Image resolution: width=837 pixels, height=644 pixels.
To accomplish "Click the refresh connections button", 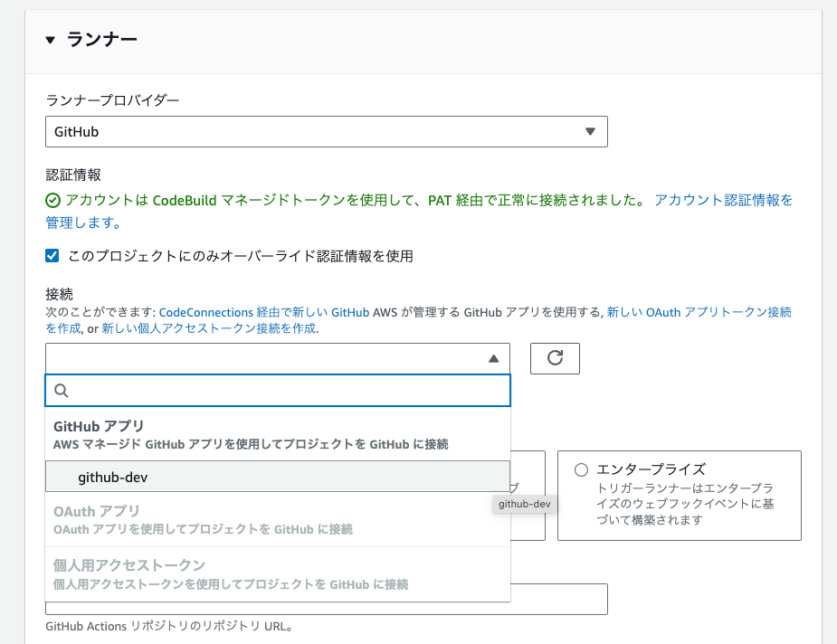I will [x=555, y=358].
